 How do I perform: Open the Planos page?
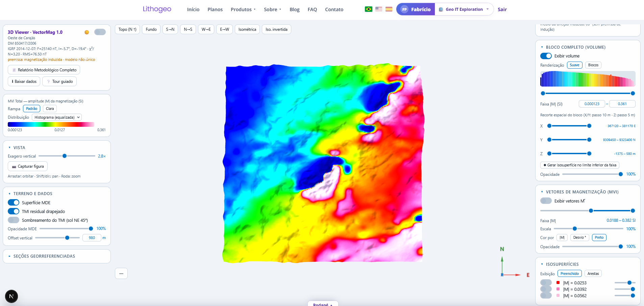(x=215, y=9)
